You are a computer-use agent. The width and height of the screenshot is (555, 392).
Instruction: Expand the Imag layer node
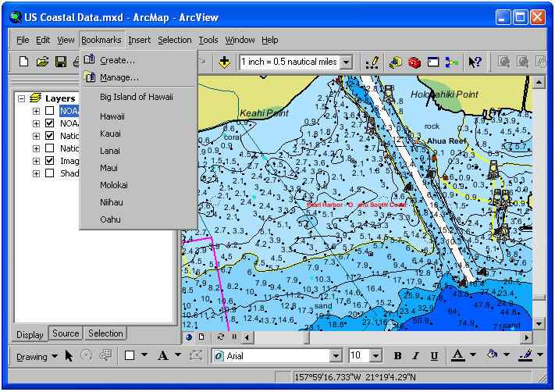tap(36, 161)
